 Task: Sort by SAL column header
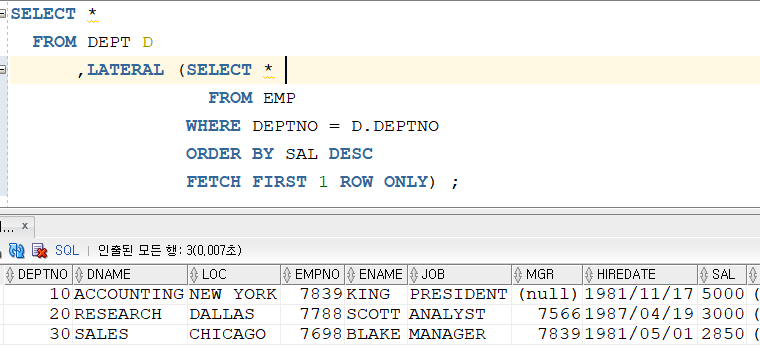(722, 275)
